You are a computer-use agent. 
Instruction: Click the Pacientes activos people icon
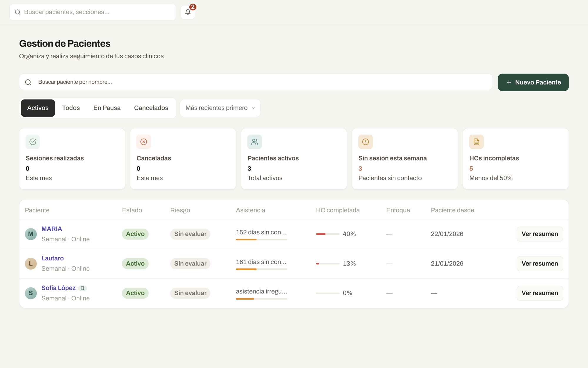[255, 142]
